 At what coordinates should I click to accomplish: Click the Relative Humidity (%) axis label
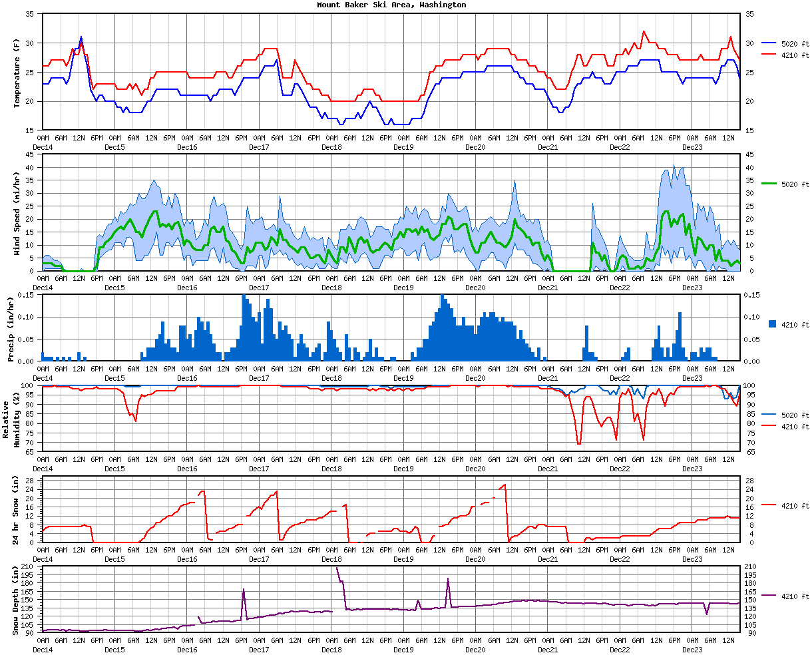point(11,423)
